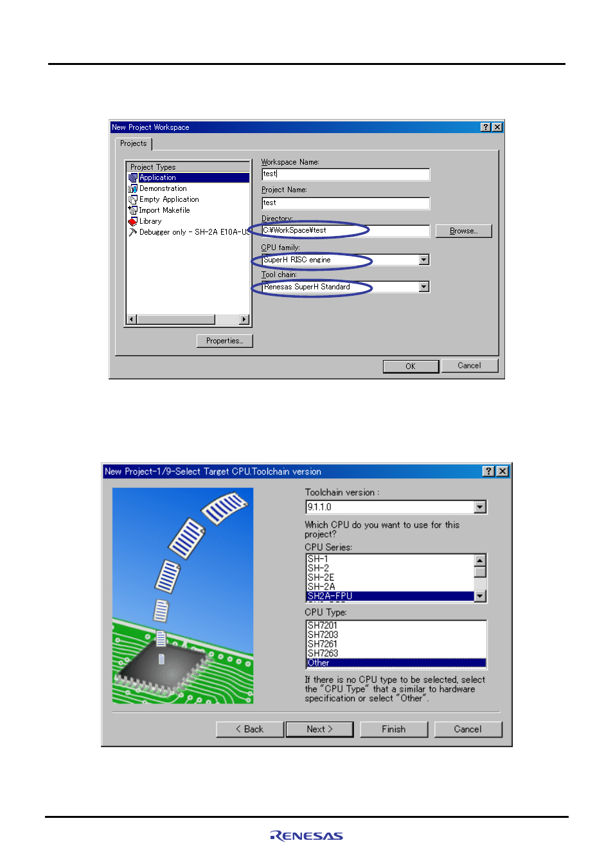Open the Tool chain dropdown
613x868 pixels.
pyautogui.click(x=424, y=287)
